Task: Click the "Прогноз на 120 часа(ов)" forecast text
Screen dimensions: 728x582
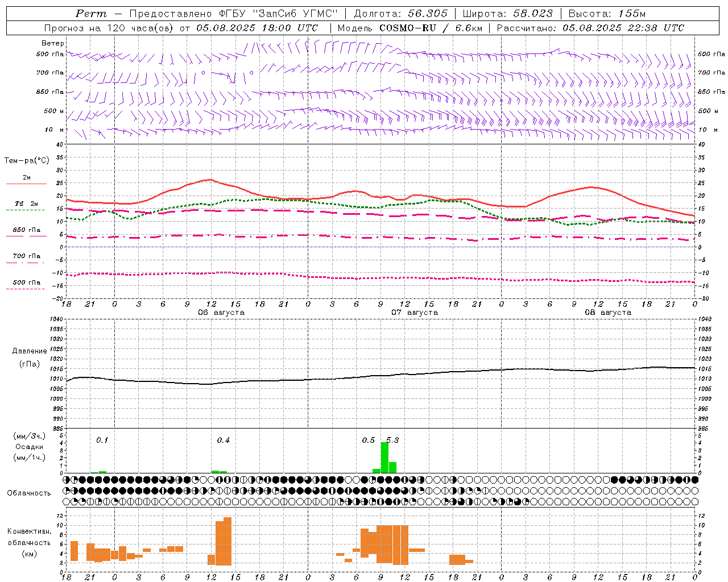Action: coord(109,28)
